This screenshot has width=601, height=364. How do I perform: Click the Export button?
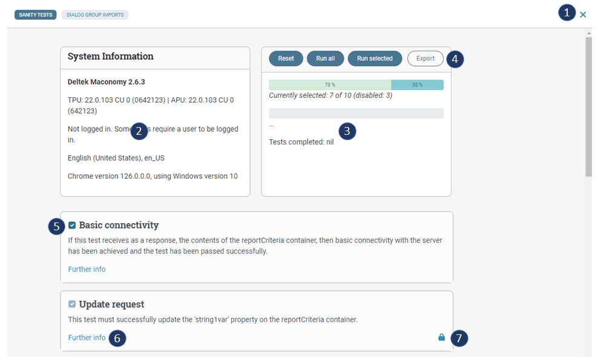coord(425,58)
